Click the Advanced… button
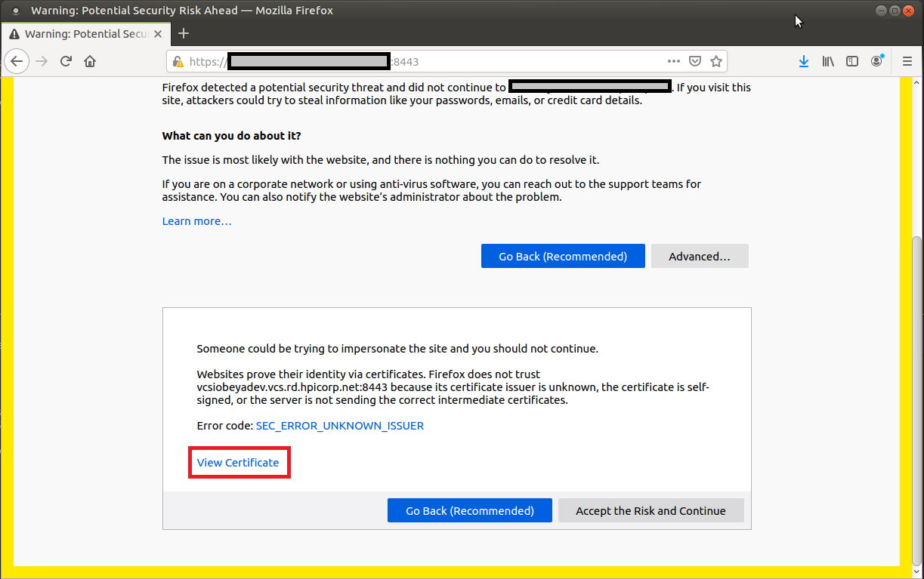The height and width of the screenshot is (579, 924). (700, 256)
